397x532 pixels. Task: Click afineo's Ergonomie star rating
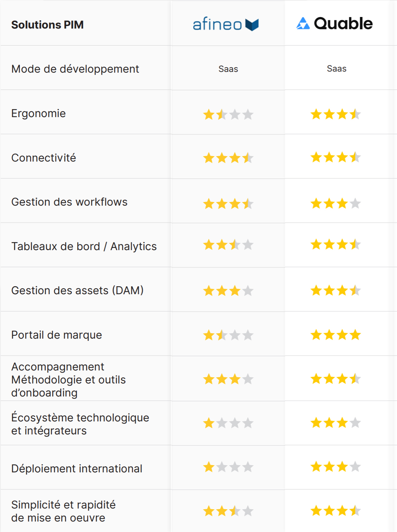click(228, 115)
